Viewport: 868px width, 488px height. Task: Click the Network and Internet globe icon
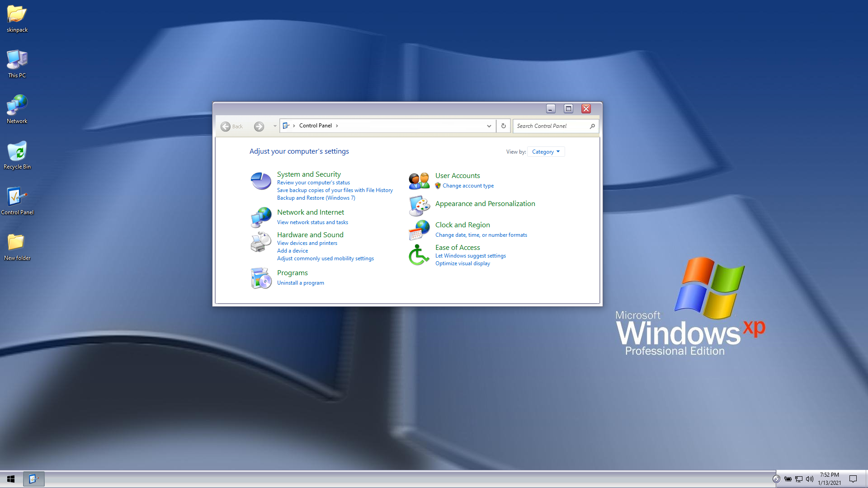[x=261, y=217]
